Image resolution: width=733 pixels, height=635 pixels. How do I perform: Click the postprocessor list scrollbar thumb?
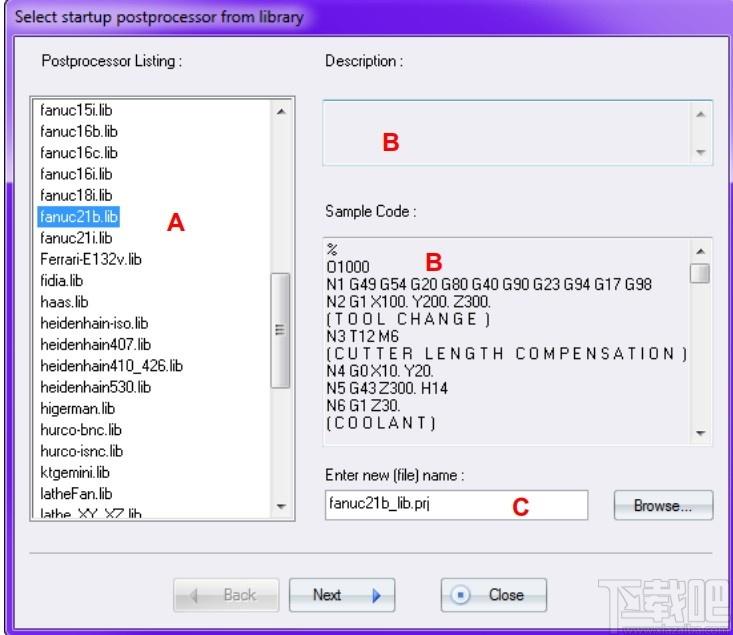click(x=280, y=330)
